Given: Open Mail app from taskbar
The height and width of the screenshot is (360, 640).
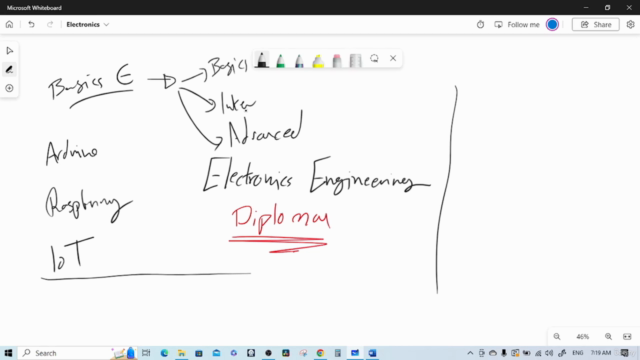Looking at the screenshot, I should pos(216,353).
